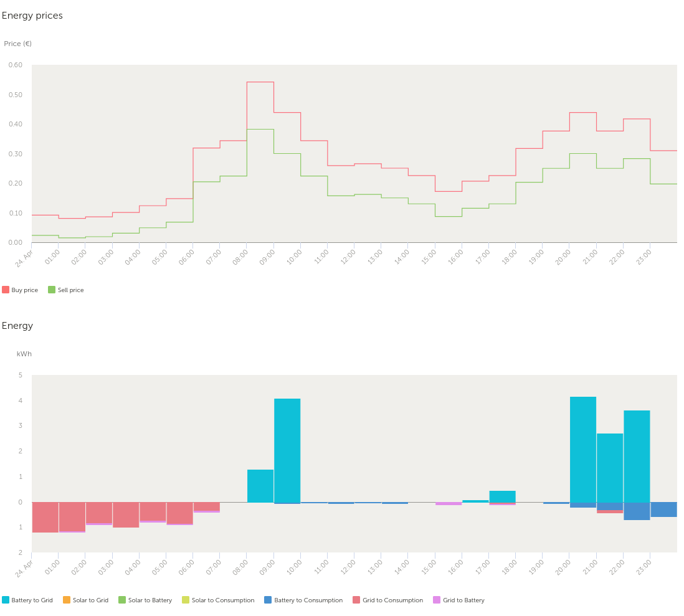Click the Energy prices chart title

pyautogui.click(x=32, y=16)
